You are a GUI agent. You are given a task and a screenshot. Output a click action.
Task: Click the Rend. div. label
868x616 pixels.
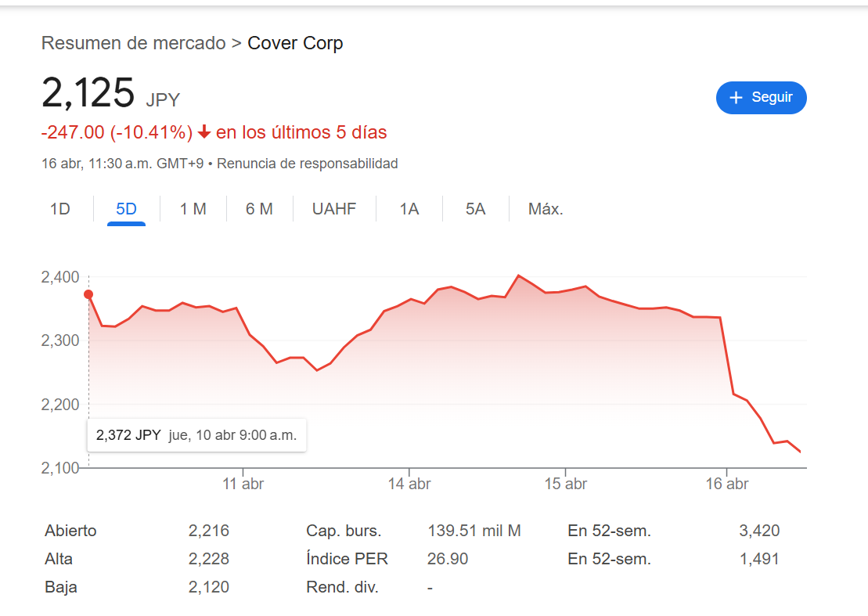[342, 587]
